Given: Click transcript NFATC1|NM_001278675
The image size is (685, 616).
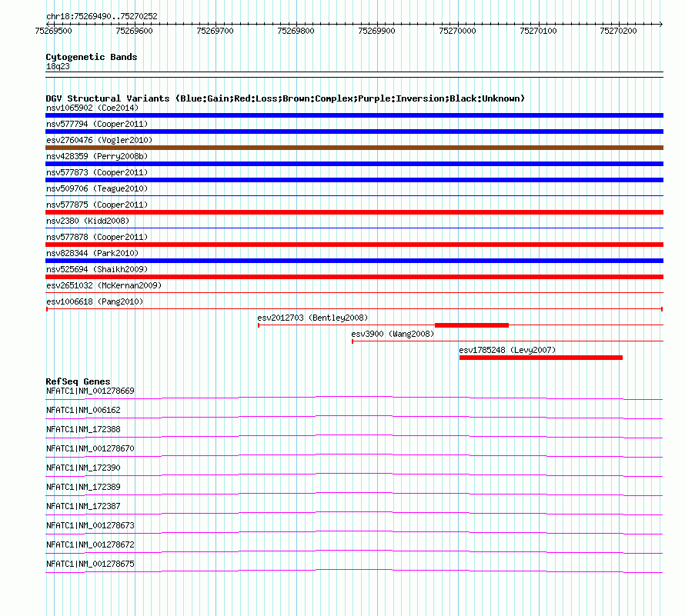Looking at the screenshot, I should point(90,564).
